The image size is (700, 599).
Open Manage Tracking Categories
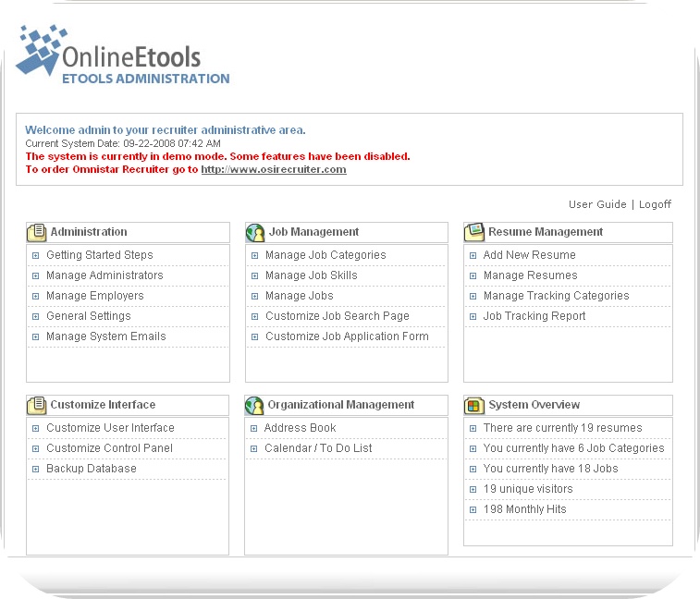(x=557, y=296)
